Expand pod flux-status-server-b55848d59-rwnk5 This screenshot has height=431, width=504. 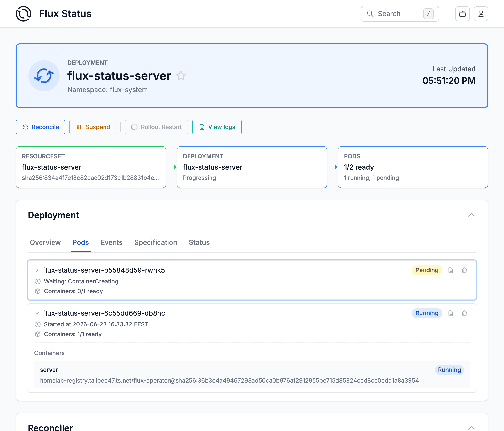(x=37, y=270)
